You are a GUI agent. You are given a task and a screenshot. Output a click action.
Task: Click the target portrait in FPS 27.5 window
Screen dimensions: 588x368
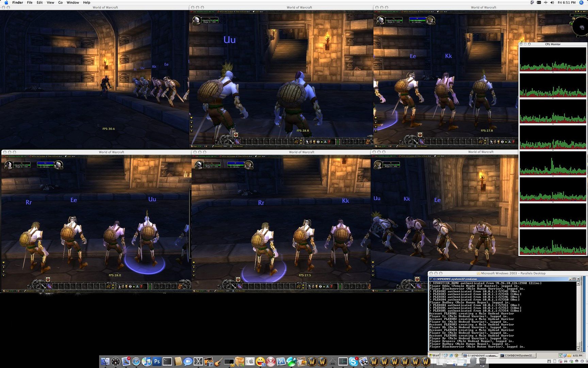[x=249, y=165]
